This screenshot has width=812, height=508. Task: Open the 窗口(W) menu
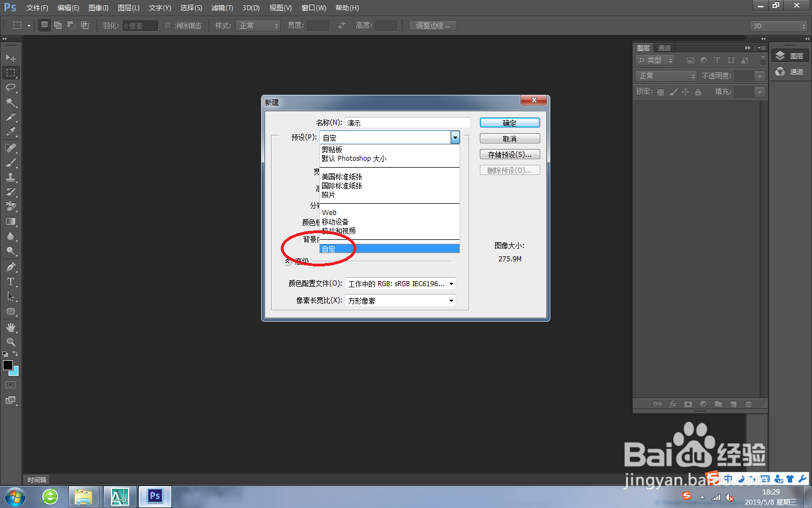click(x=314, y=8)
